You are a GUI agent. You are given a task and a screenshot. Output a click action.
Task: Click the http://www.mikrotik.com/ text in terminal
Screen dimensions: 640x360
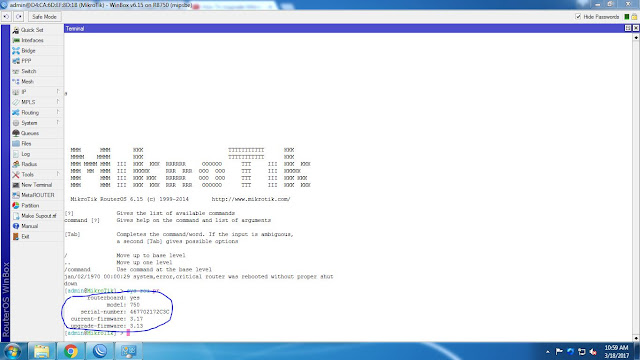[x=251, y=199]
